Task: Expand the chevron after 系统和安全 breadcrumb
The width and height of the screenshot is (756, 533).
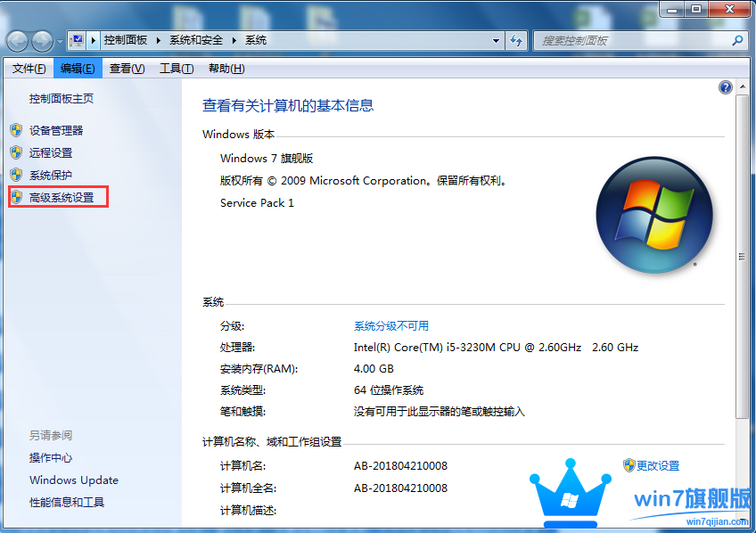Action: point(234,40)
